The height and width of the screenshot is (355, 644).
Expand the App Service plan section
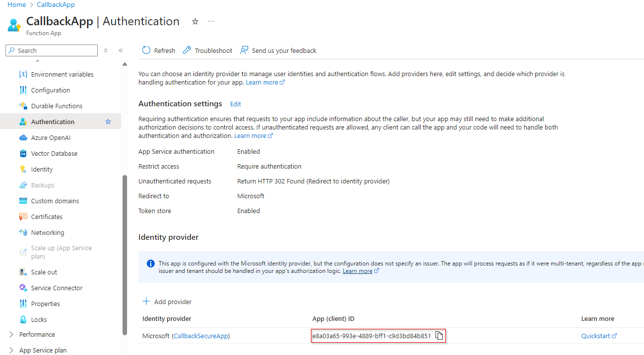point(11,350)
